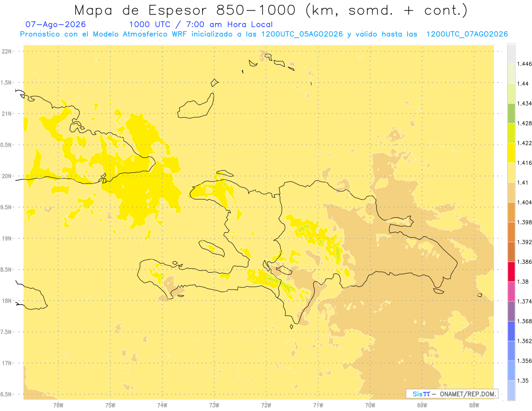This screenshot has height=411, width=532.
Task: Click the '1000 UTC / 7:00 am Hora Local' text
Action: (x=201, y=25)
